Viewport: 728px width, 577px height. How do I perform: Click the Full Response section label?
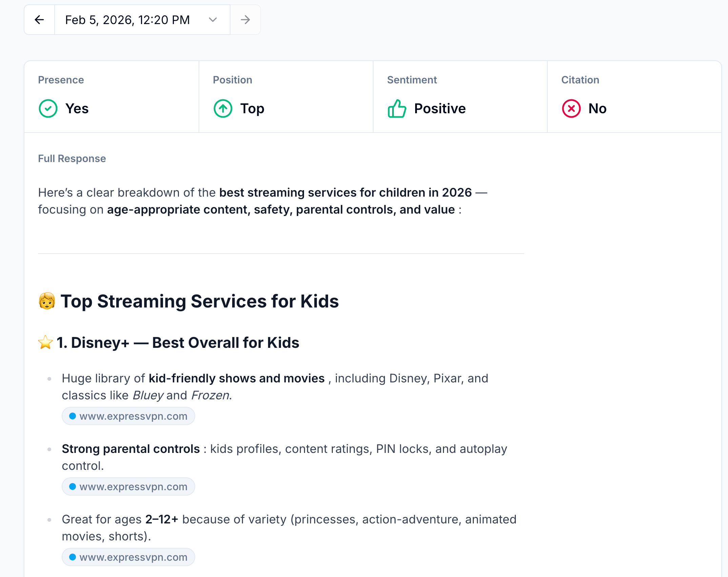pyautogui.click(x=72, y=159)
